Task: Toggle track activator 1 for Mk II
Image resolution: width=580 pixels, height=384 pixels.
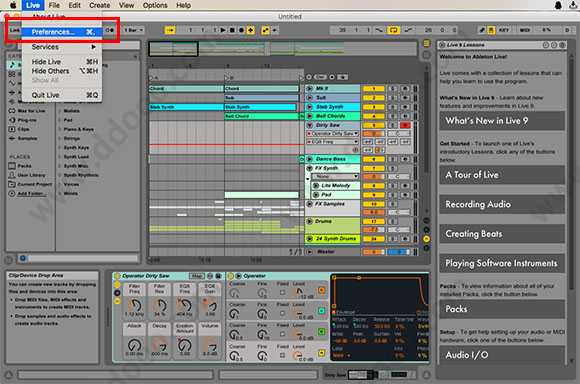Action: 374,88
